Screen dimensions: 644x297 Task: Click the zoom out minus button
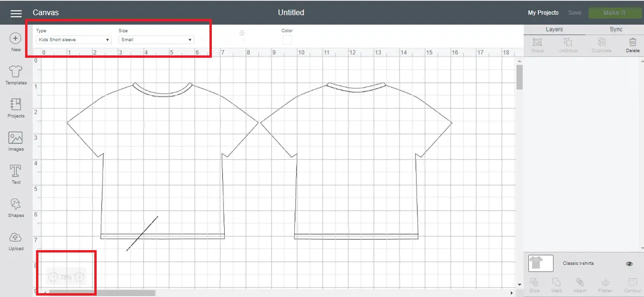(x=53, y=277)
